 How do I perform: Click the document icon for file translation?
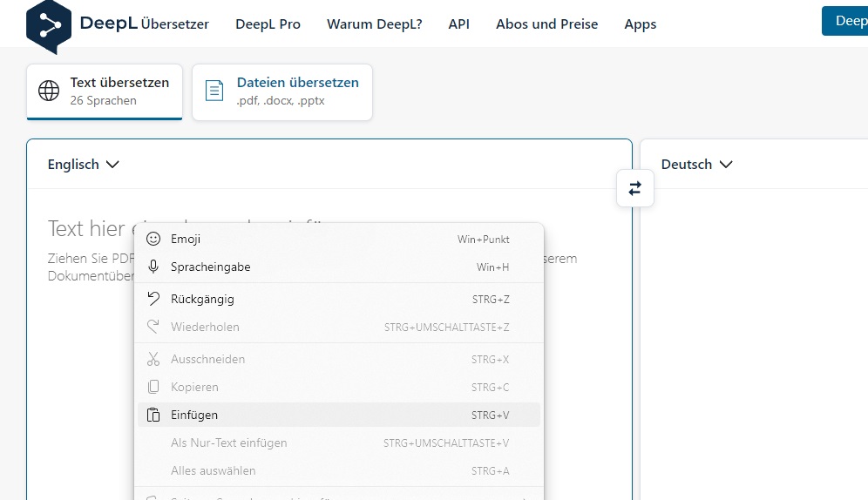(x=214, y=91)
